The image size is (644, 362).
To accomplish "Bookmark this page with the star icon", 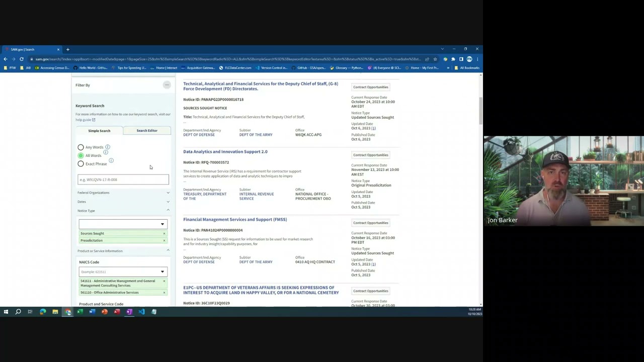I will pos(435,59).
